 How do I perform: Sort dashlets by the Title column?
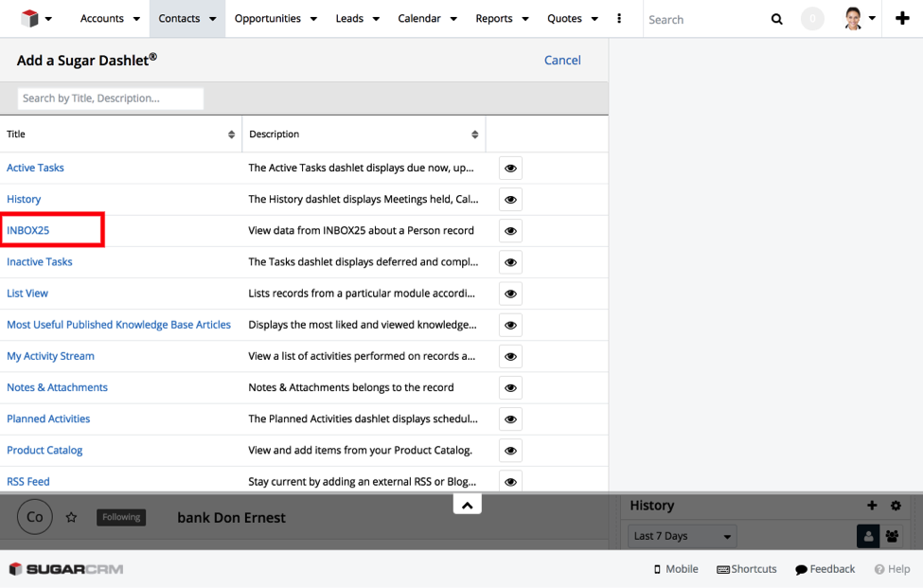pyautogui.click(x=231, y=134)
